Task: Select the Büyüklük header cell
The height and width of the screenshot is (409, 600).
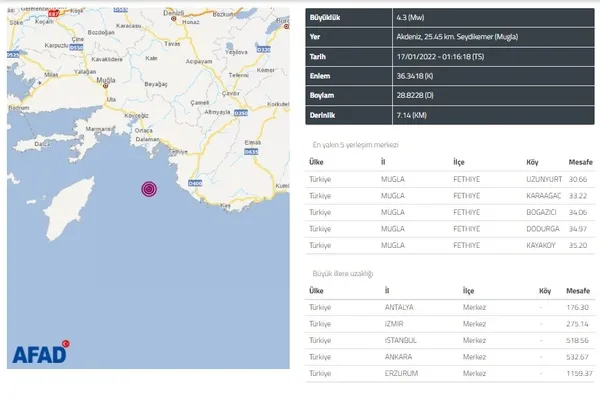Action: (327, 17)
